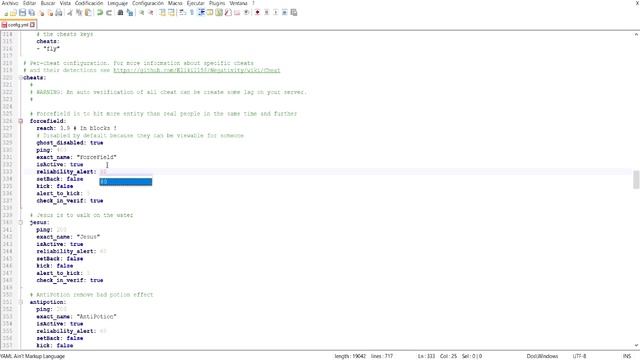Toggle INS insert mode in status bar
The width and height of the screenshot is (640, 360).
click(627, 356)
